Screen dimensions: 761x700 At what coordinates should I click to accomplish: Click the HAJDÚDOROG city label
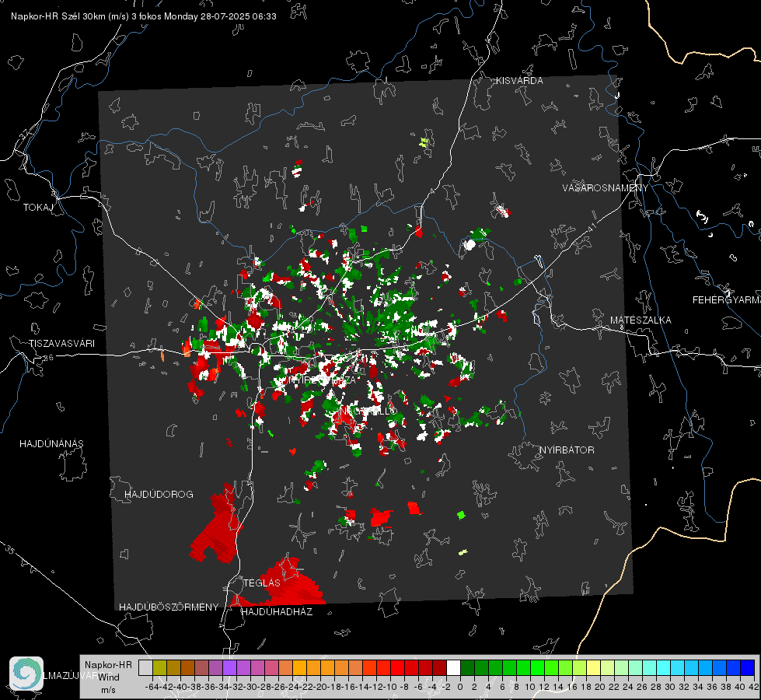159,494
